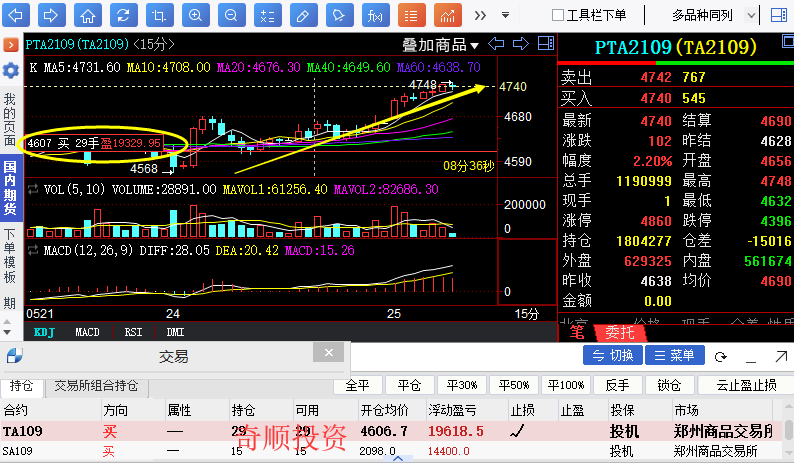Click the positions table vertical scrollbar
The width and height of the screenshot is (794, 463).
click(x=788, y=431)
